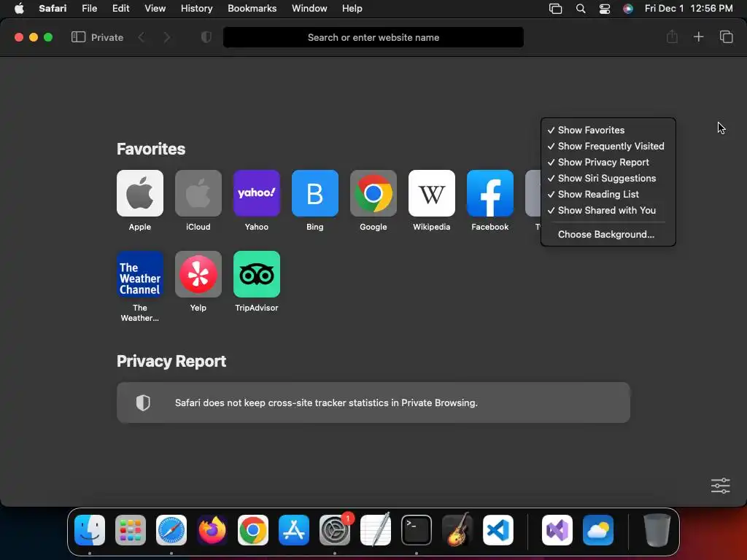This screenshot has width=747, height=560.
Task: Click the Private browsing label
Action: 107,37
